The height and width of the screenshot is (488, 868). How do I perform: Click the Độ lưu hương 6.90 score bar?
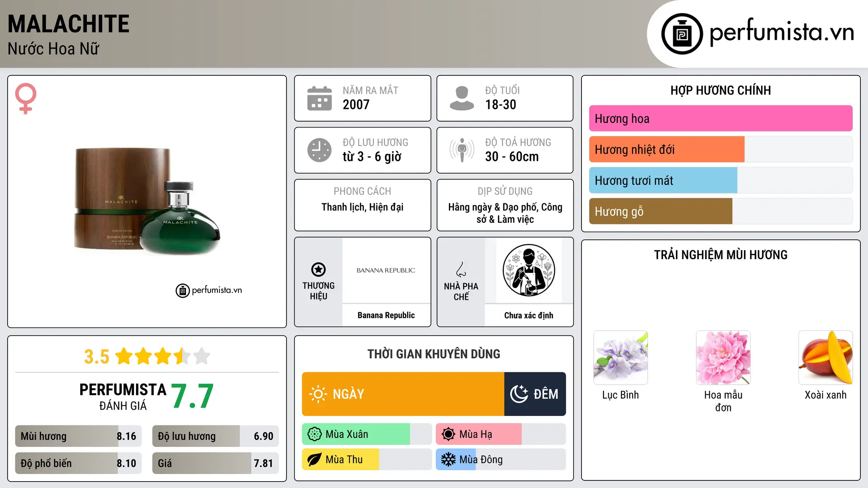(x=215, y=436)
